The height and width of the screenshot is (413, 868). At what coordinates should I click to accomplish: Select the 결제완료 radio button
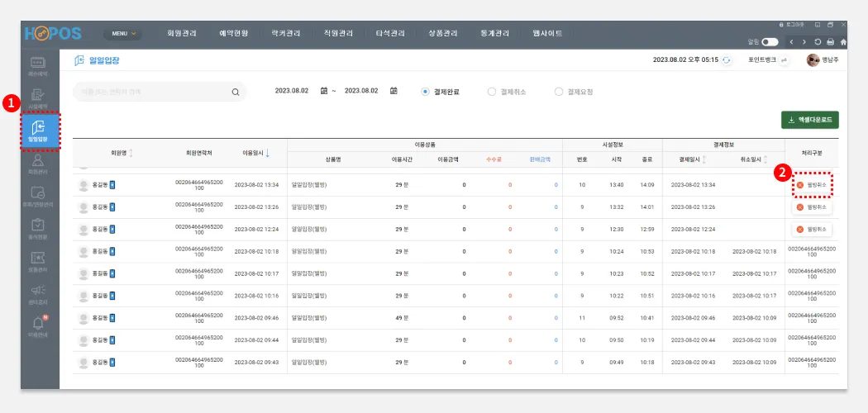click(426, 92)
